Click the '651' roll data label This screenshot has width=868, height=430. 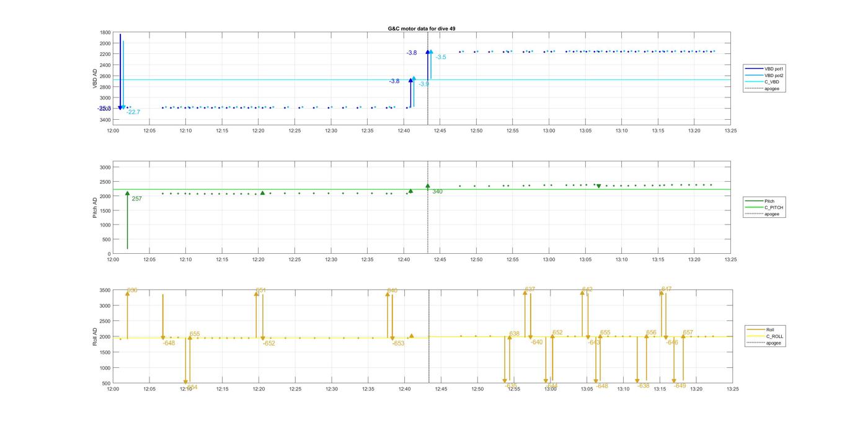pyautogui.click(x=261, y=290)
